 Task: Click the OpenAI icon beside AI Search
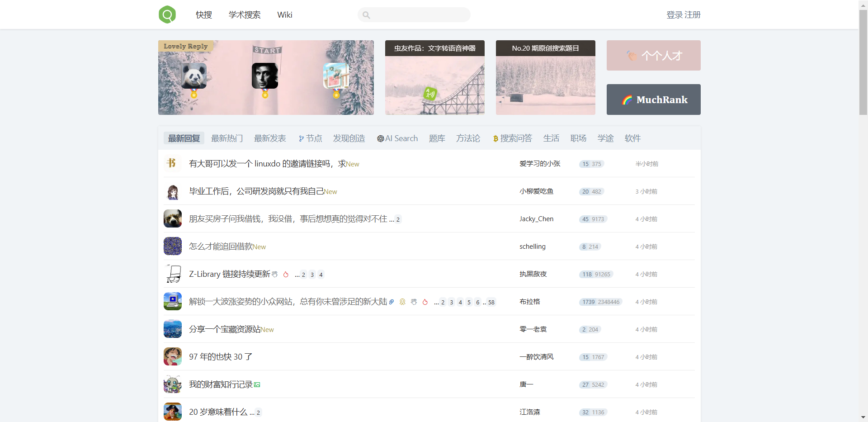click(x=380, y=138)
